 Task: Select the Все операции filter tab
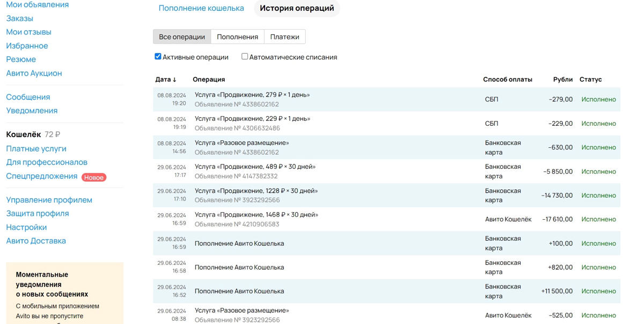point(181,37)
